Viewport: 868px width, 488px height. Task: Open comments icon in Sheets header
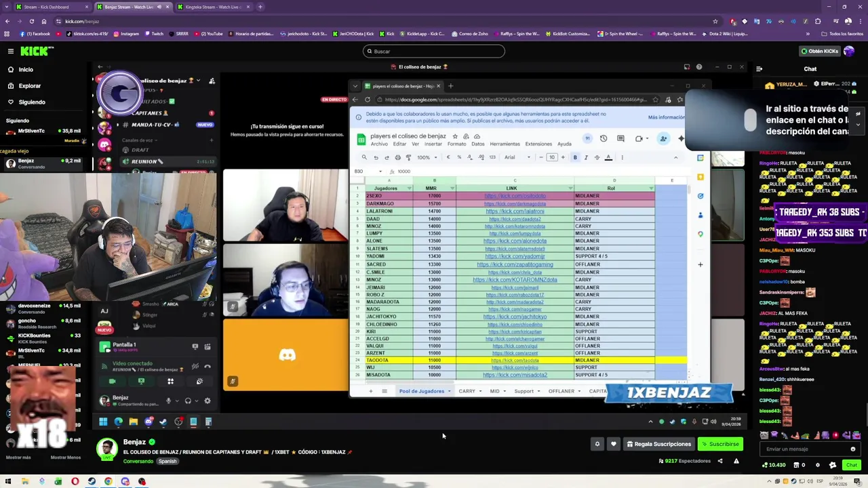pyautogui.click(x=620, y=139)
